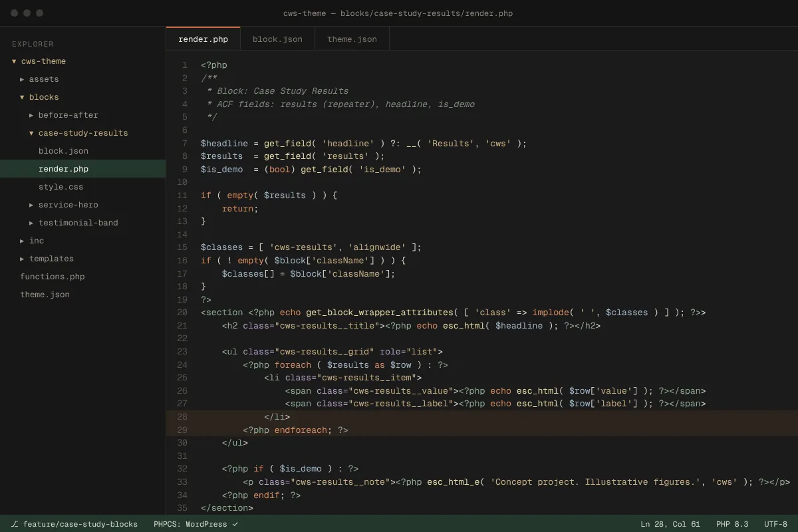This screenshot has width=798, height=532.
Task: Click the 'Block: Case Study Results' comment
Action: [277, 91]
